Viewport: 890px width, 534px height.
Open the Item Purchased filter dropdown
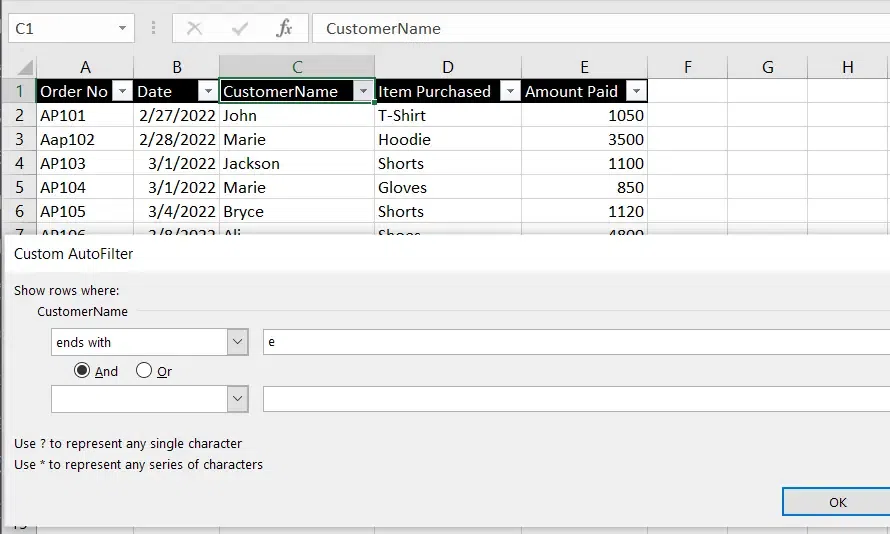[x=510, y=91]
